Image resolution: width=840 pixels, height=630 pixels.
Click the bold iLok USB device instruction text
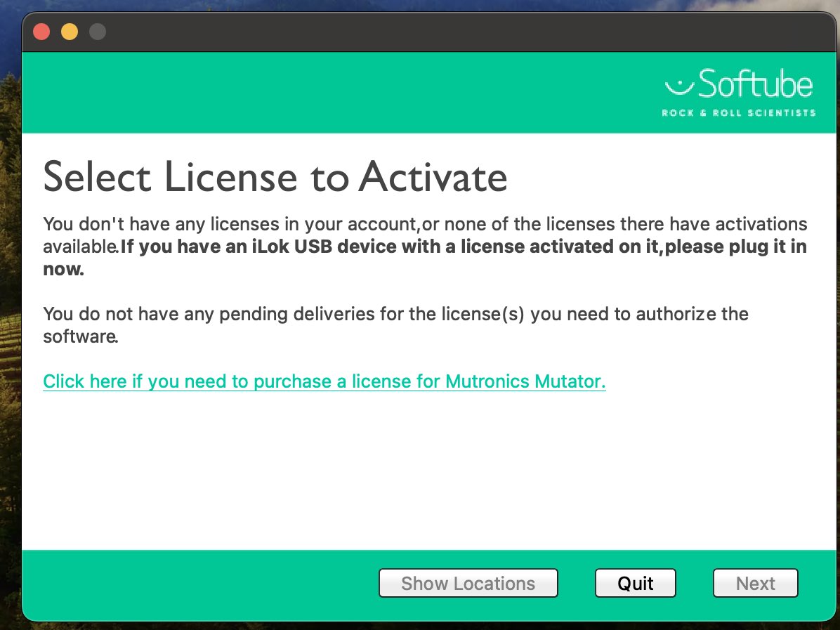tap(425, 257)
